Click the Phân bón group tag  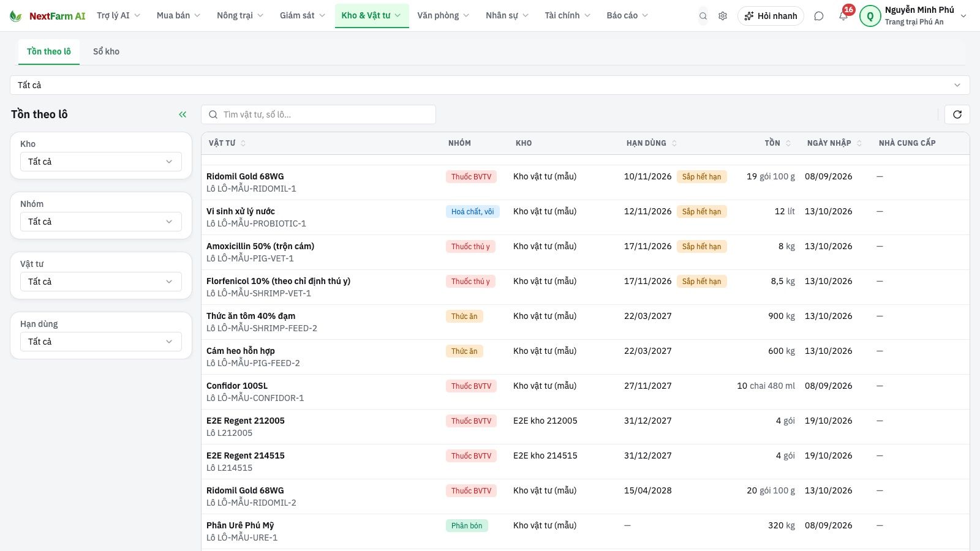tap(467, 526)
